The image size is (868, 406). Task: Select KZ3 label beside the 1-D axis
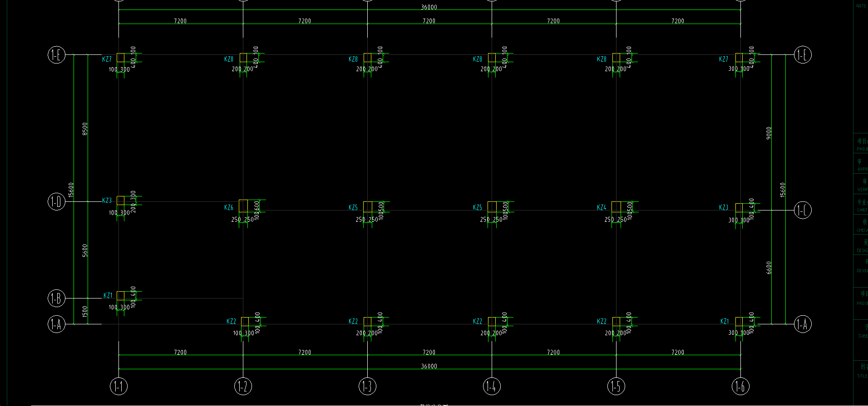107,200
